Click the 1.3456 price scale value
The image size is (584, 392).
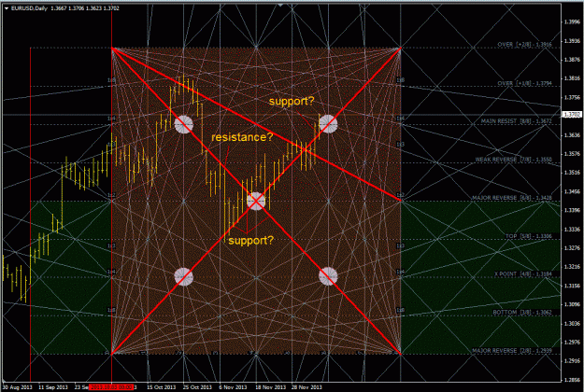click(572, 191)
